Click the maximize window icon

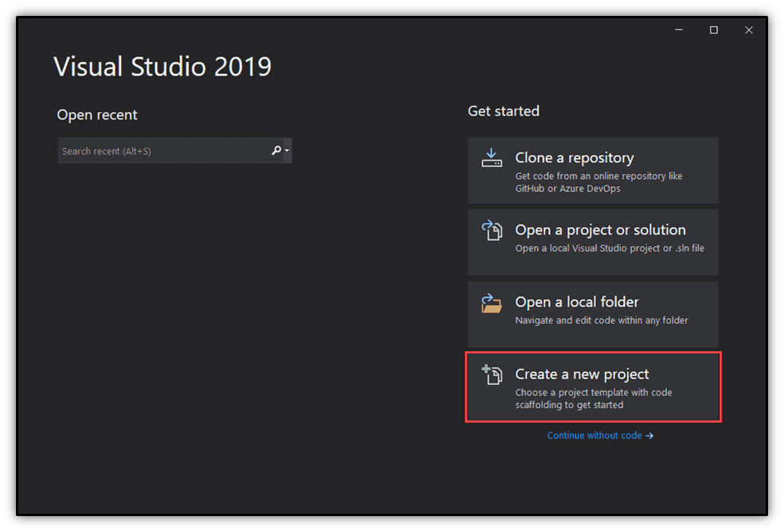pos(713,29)
